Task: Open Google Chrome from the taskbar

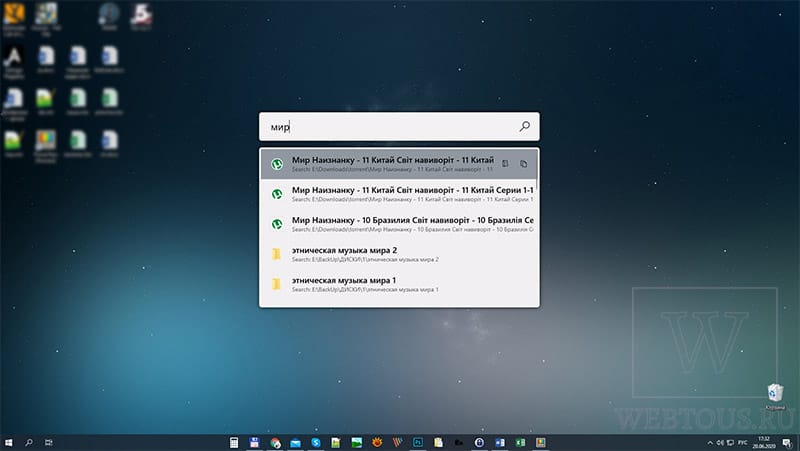Action: tap(275, 442)
